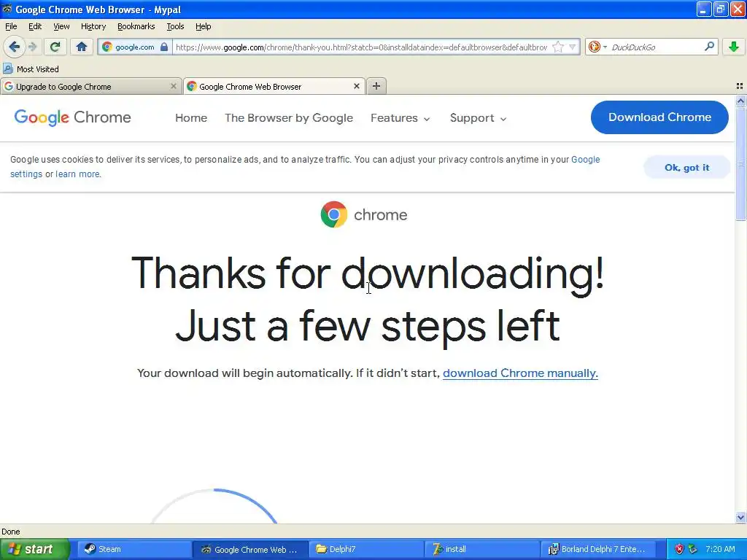Viewport: 747px width, 560px height.
Task: Click the page scrollbar down arrow
Action: (x=740, y=517)
